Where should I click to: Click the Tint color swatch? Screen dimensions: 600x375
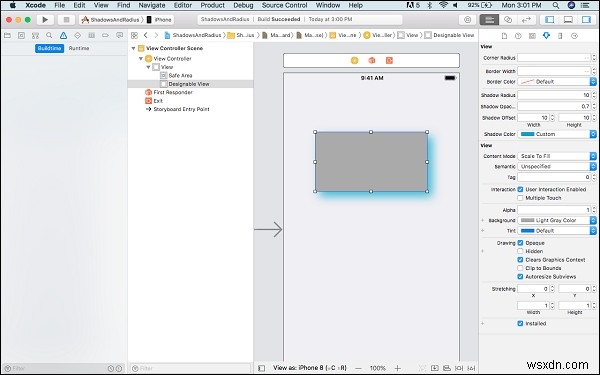[527, 231]
